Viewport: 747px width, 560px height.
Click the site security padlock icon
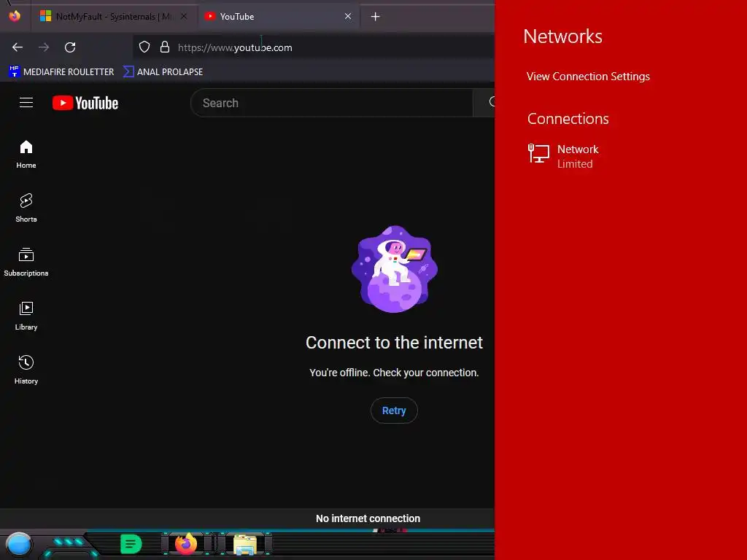point(165,47)
